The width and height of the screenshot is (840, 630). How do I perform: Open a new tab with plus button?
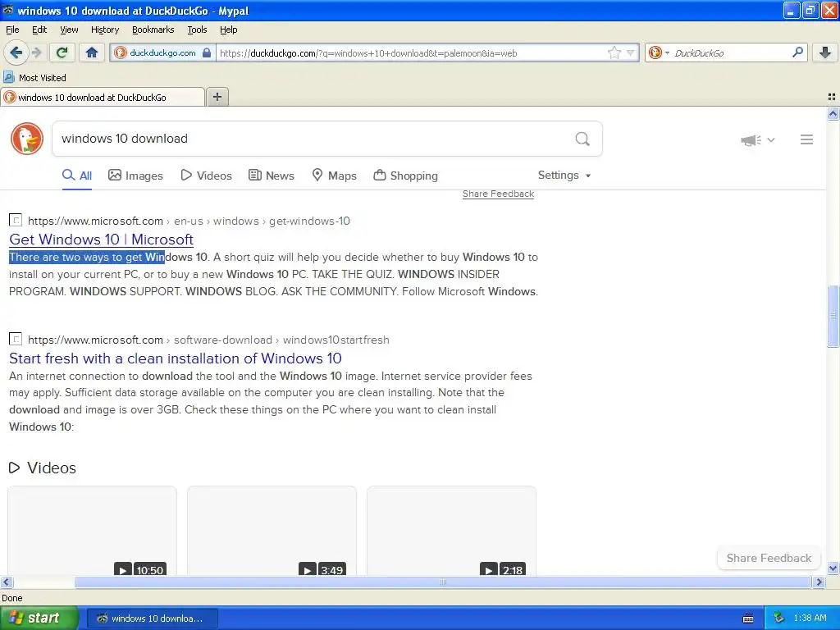pos(217,97)
